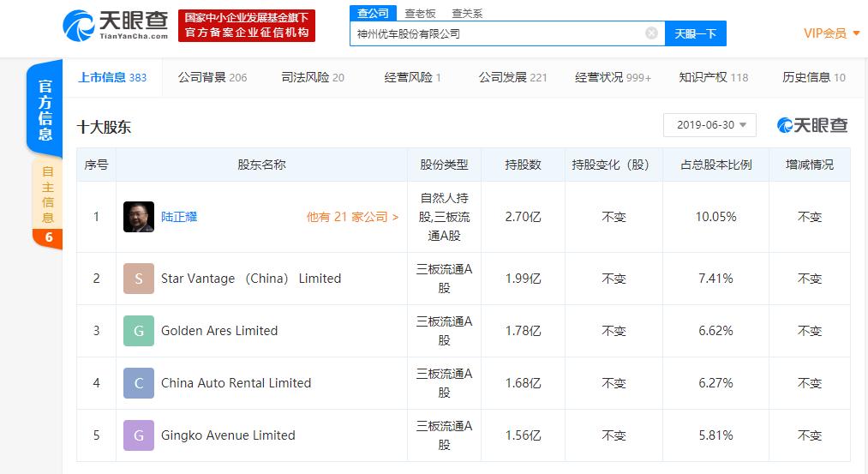Open the 知识产权 section tab
This screenshot has height=474, width=868.
pyautogui.click(x=713, y=77)
